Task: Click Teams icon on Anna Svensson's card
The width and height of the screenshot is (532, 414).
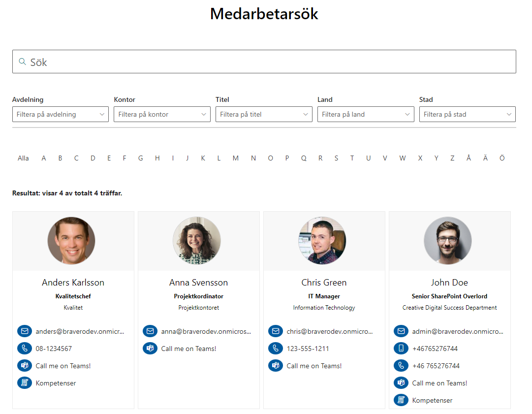Action: (x=150, y=348)
